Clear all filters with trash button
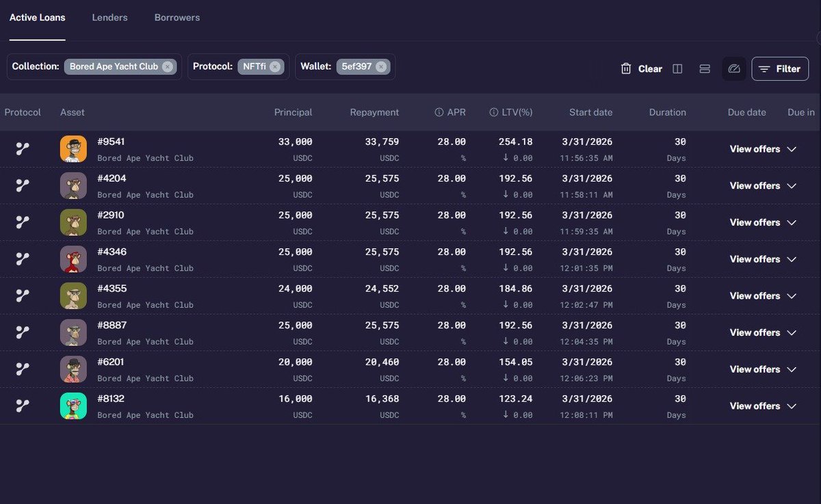Image resolution: width=821 pixels, height=504 pixels. [x=641, y=68]
